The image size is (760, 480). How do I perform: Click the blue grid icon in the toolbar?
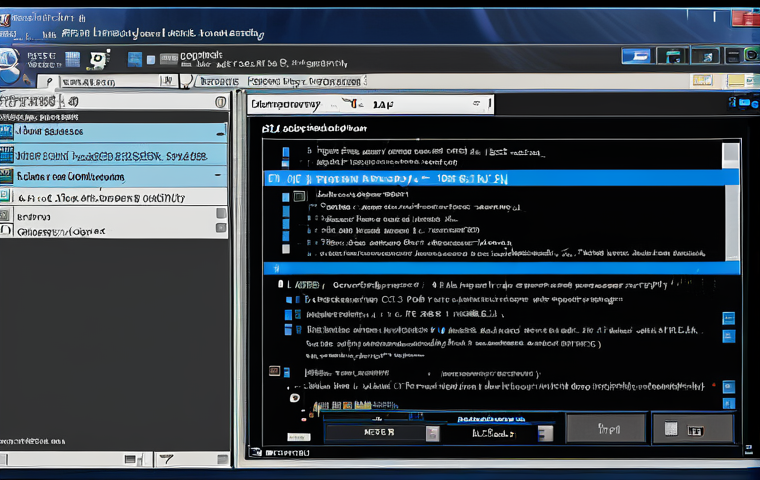[73, 60]
